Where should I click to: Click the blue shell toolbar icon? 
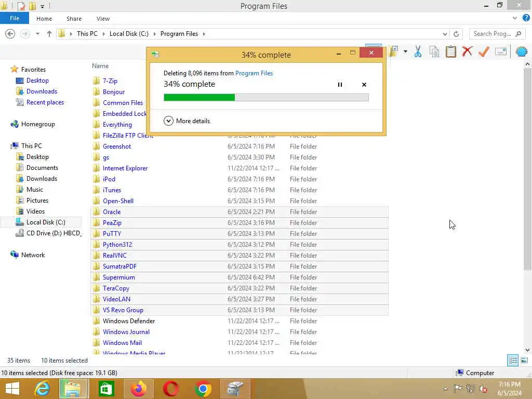point(522,51)
